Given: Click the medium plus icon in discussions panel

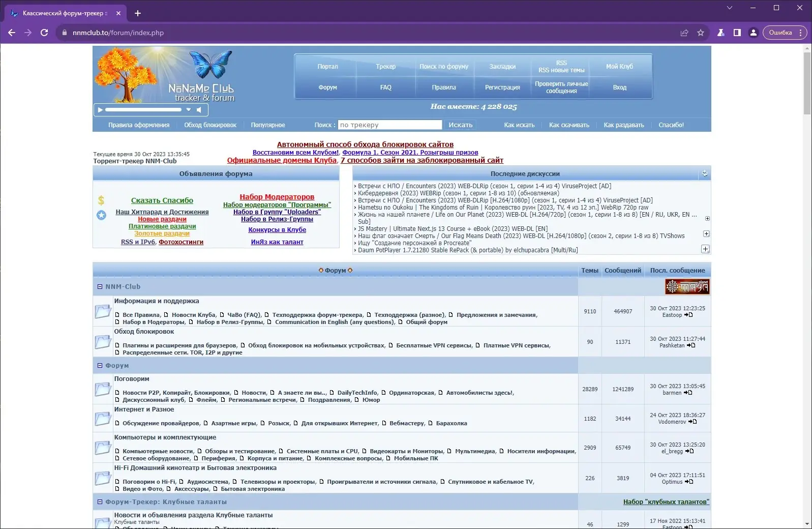Looking at the screenshot, I should (x=706, y=234).
